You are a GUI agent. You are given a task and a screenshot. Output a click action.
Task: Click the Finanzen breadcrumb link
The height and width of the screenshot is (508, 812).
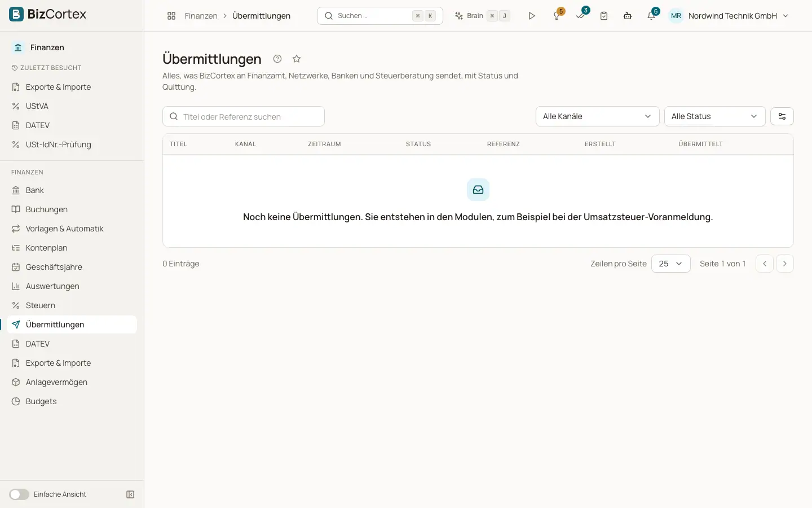pyautogui.click(x=201, y=16)
